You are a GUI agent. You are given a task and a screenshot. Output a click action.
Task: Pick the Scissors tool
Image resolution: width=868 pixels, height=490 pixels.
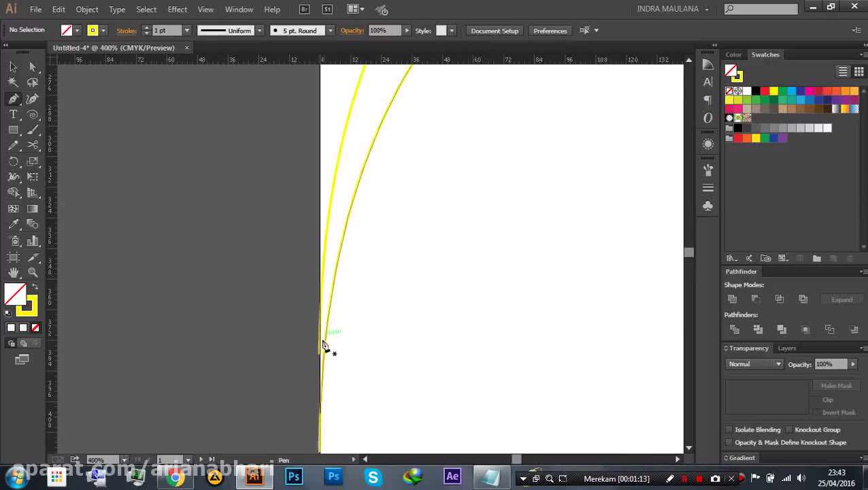point(33,146)
